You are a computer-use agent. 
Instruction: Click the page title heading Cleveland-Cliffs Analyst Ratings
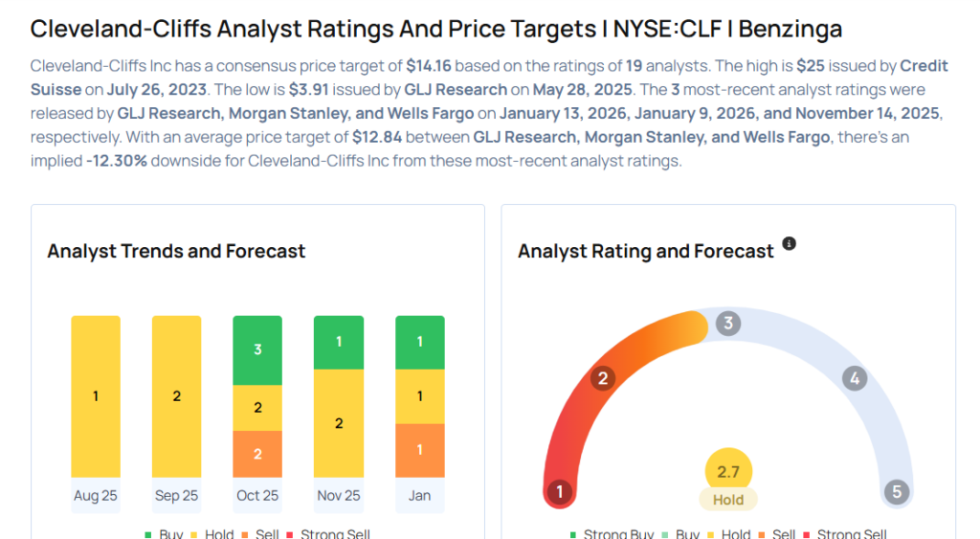pos(436,29)
